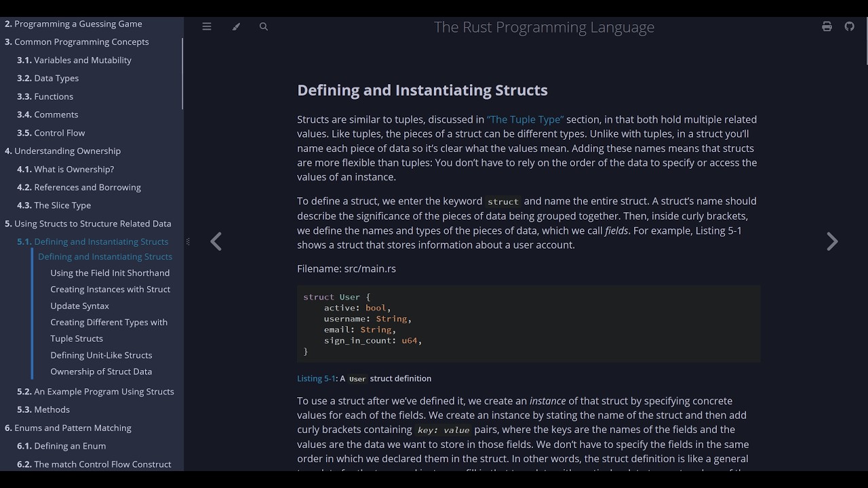Viewport: 868px width, 488px height.
Task: Click the inline "struct" code keyword
Action: coord(503,201)
